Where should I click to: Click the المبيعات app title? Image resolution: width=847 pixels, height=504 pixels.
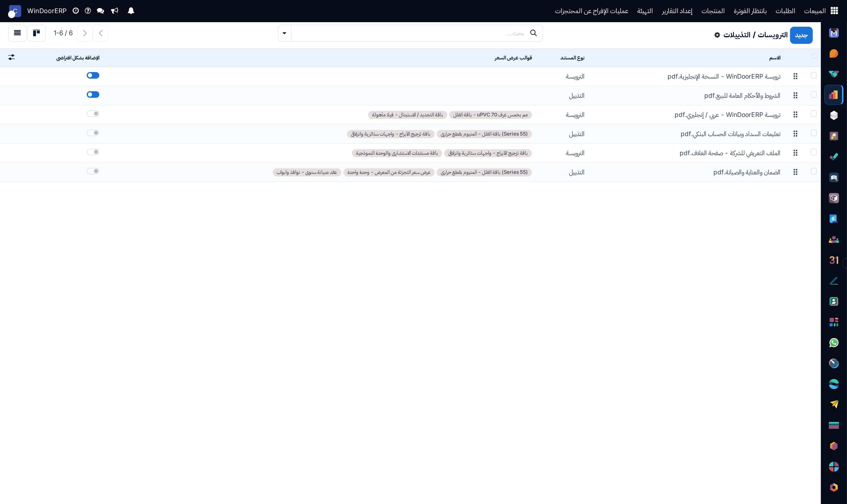point(815,11)
